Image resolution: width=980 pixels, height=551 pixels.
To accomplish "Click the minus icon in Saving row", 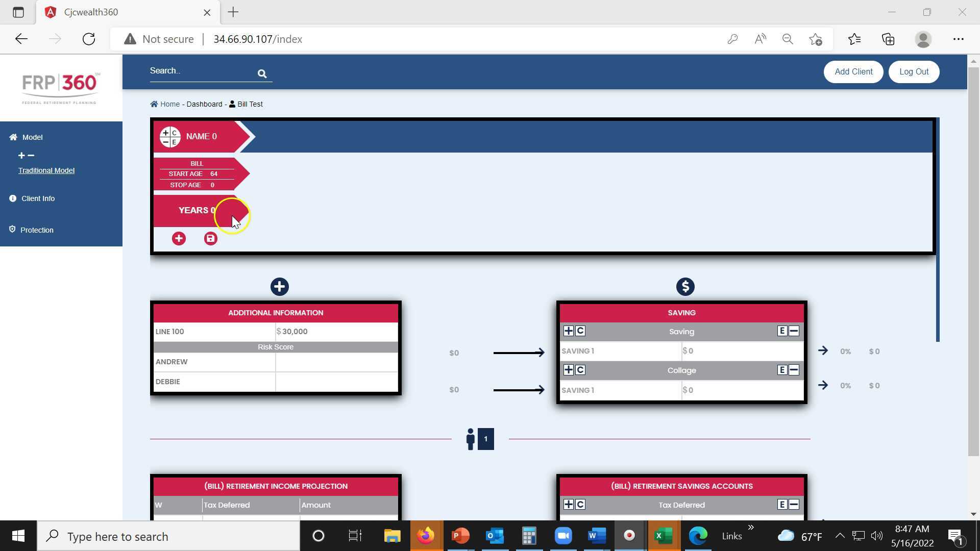I will [x=794, y=331].
